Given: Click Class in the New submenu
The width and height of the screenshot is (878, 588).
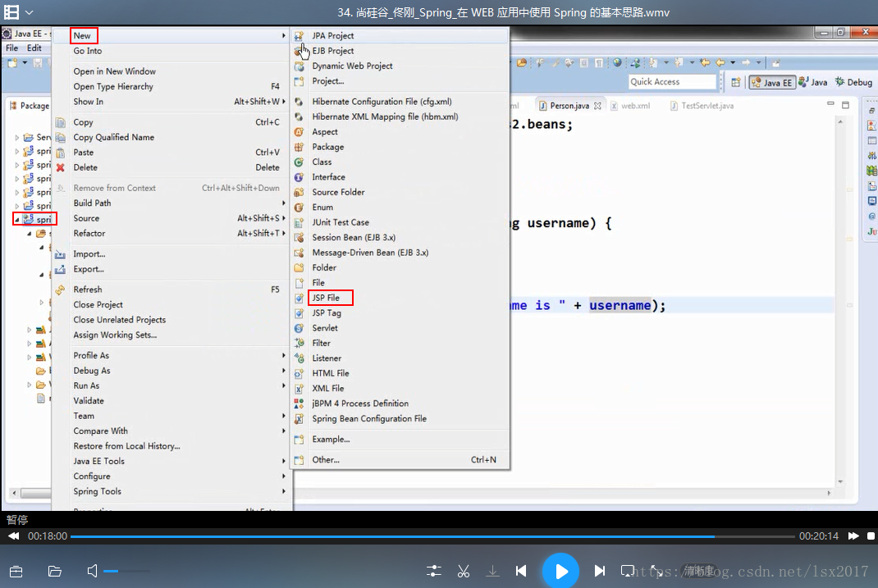Looking at the screenshot, I should (322, 162).
